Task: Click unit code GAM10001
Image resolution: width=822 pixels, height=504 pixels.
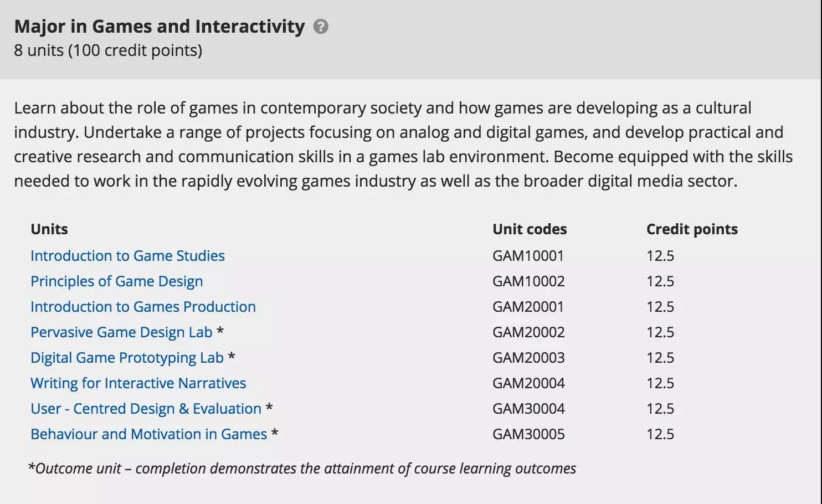Action: click(528, 256)
